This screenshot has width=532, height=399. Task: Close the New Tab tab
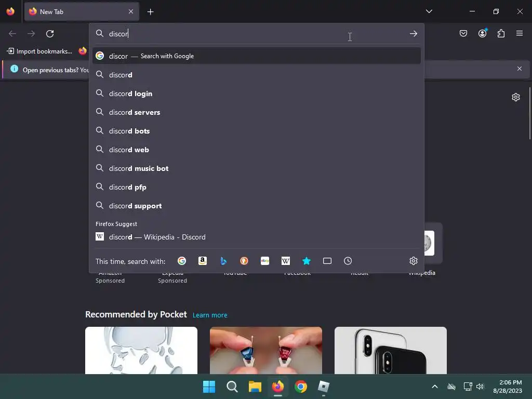[131, 11]
